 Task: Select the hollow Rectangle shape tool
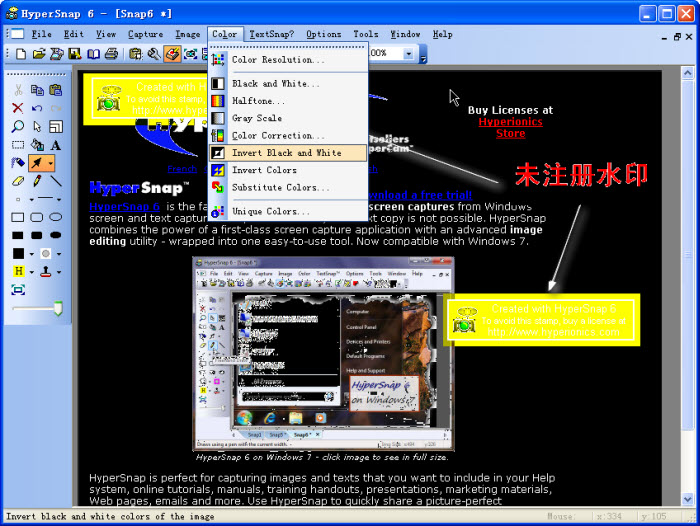click(18, 217)
